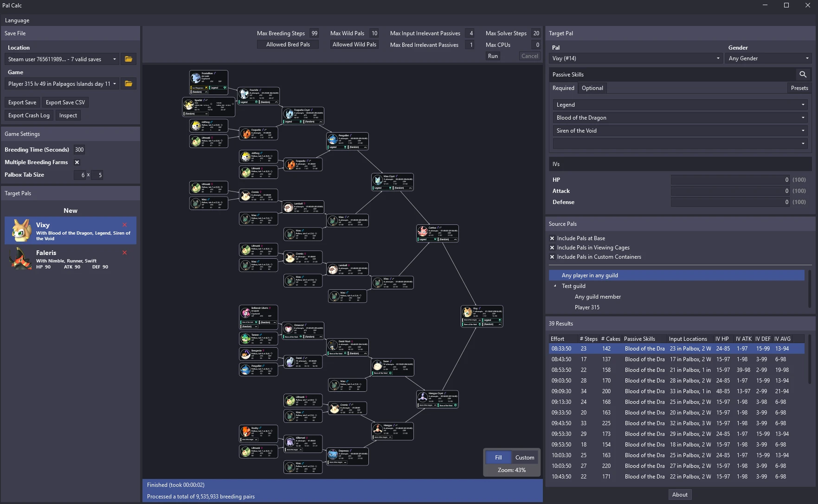The height and width of the screenshot is (504, 818).
Task: Select the Omascul node icon
Action: (289, 329)
